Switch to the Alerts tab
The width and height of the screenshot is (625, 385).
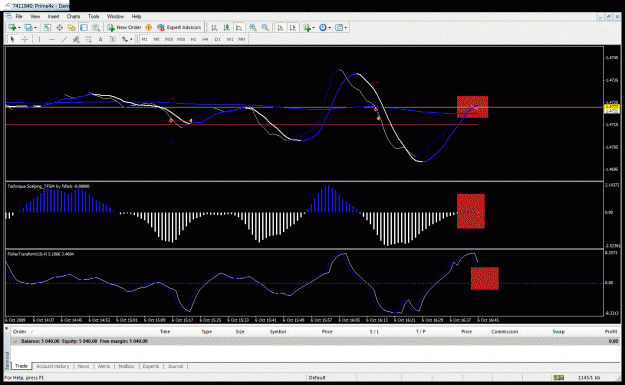[x=104, y=366]
